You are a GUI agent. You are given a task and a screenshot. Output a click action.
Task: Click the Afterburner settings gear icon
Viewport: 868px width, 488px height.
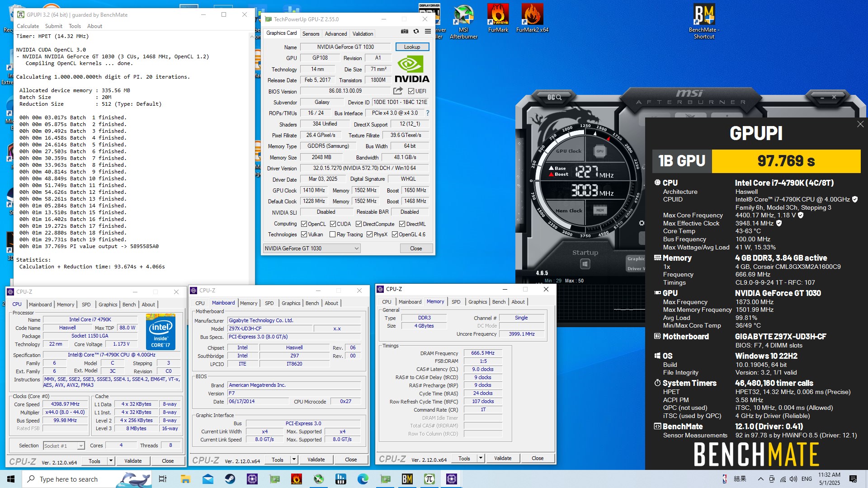(642, 223)
